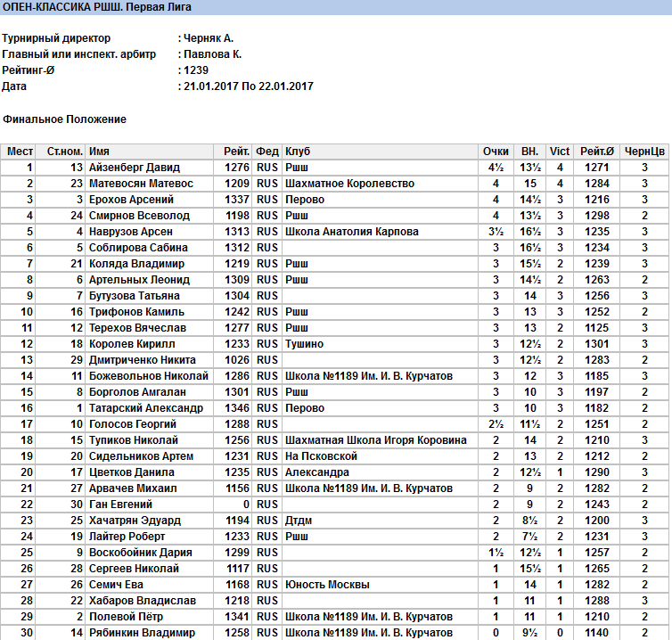Viewport: 672px width, 640px height.
Task: Select player name 'Бутузова Татьяна'
Action: point(135,296)
